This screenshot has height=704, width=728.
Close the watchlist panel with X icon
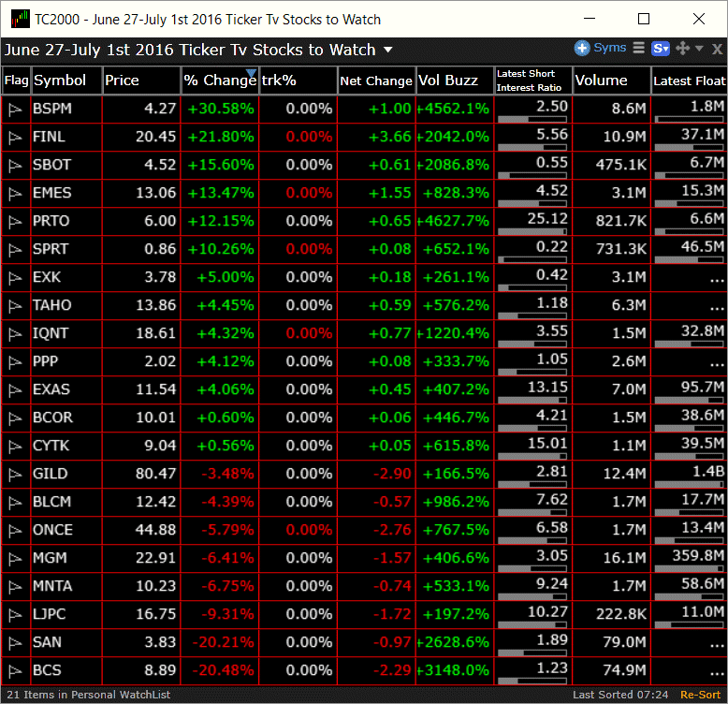tap(717, 49)
